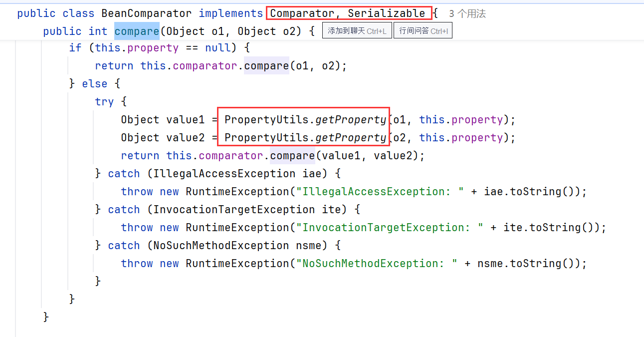
Task: Click getProperty on the value2 line
Action: (351, 138)
